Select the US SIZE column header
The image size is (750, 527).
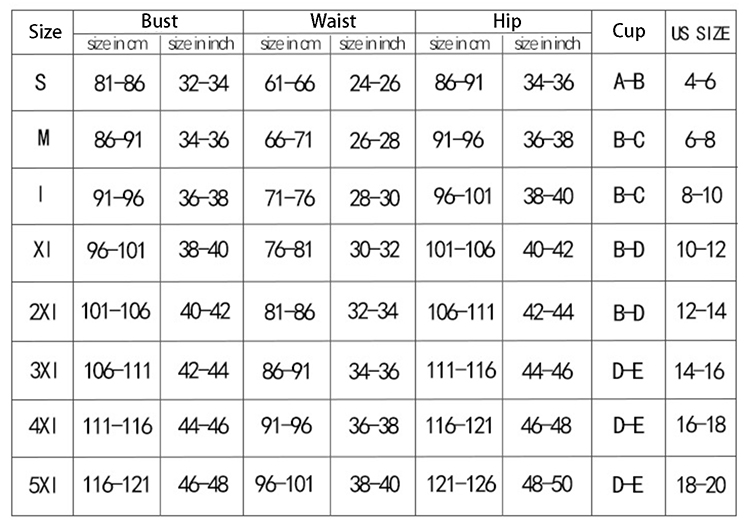point(700,32)
